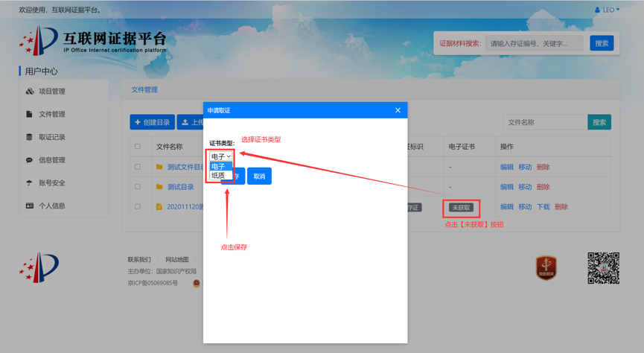The height and width of the screenshot is (353, 644).
Task: Tick the checkbox for the 202011120 file row
Action: coord(138,207)
